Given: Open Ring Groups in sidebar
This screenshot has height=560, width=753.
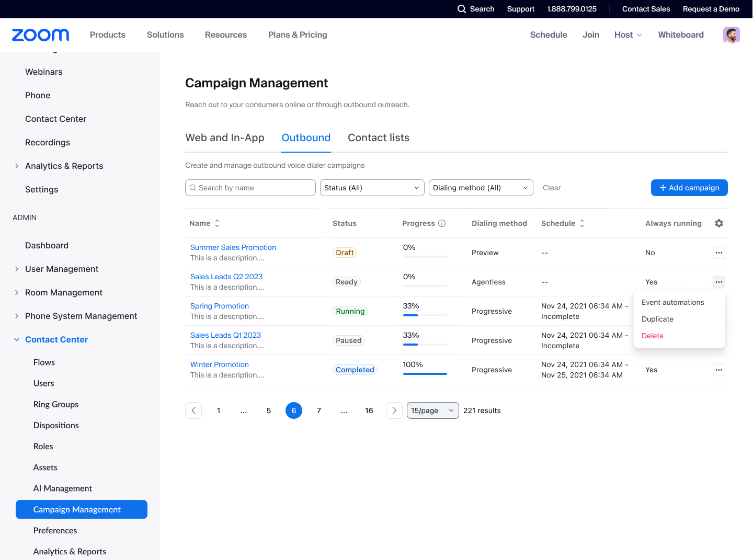Looking at the screenshot, I should click(x=56, y=404).
